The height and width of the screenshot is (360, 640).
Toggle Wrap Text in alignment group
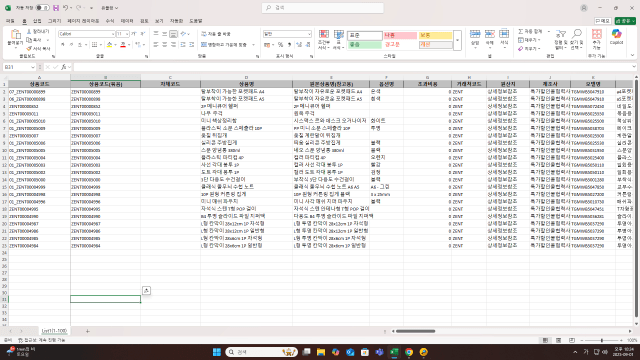click(216, 34)
